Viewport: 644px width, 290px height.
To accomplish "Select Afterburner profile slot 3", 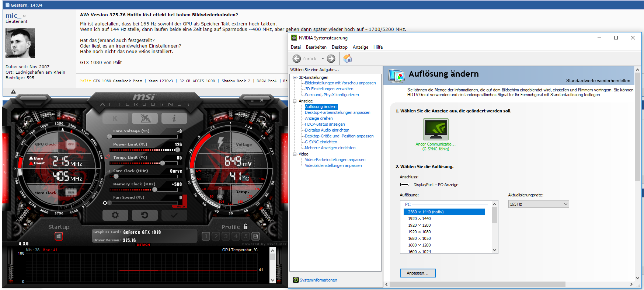I will 226,236.
